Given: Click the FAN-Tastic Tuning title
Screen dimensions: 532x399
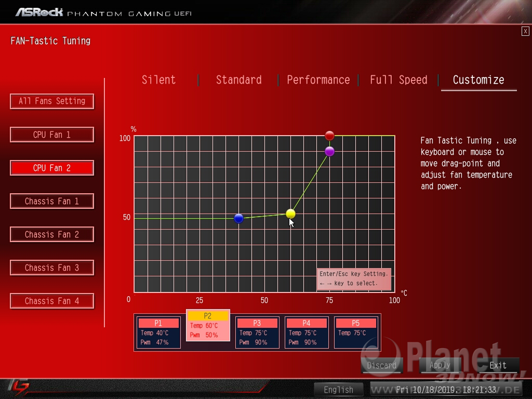Looking at the screenshot, I should tap(50, 41).
